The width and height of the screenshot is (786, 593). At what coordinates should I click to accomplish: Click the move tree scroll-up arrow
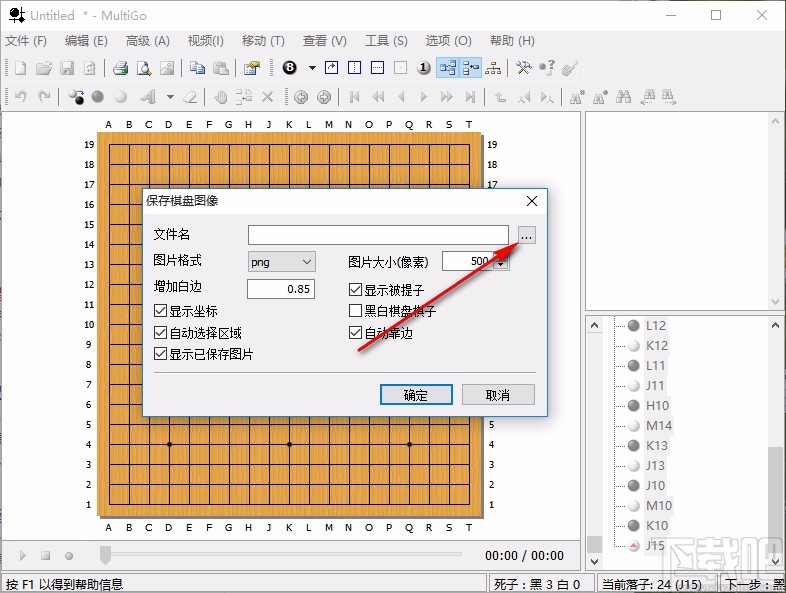[x=775, y=325]
